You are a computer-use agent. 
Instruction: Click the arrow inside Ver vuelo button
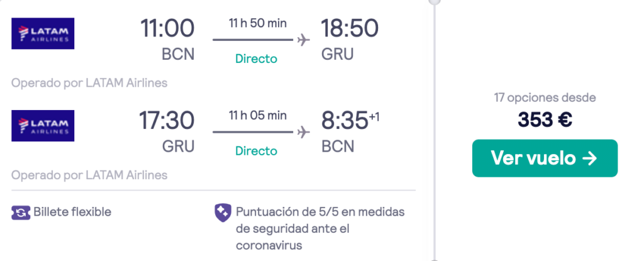[590, 158]
